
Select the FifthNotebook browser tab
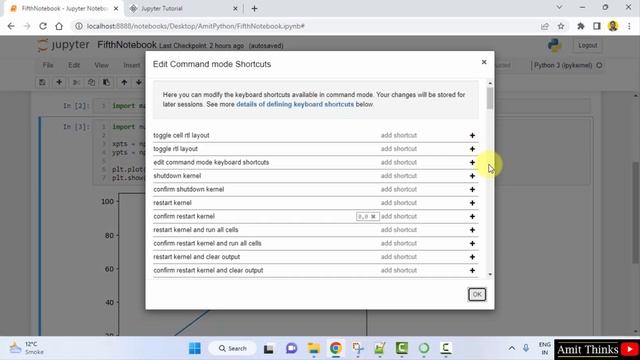pyautogui.click(x=63, y=9)
